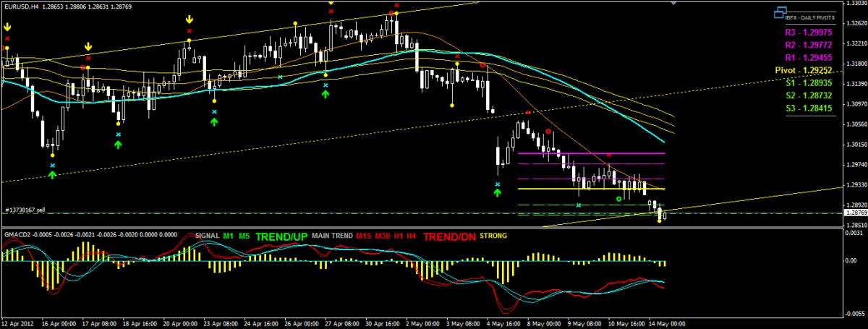Click the chart shift triangle at the top edge
The height and width of the screenshot is (329, 868).
(674, 3)
